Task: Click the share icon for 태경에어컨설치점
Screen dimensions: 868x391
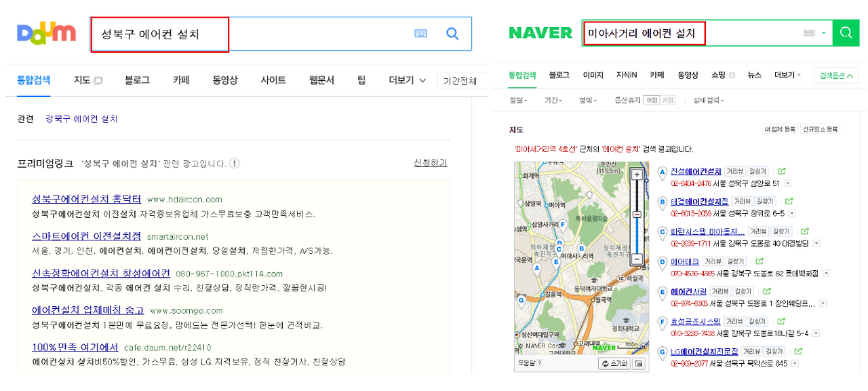Action: point(789,202)
